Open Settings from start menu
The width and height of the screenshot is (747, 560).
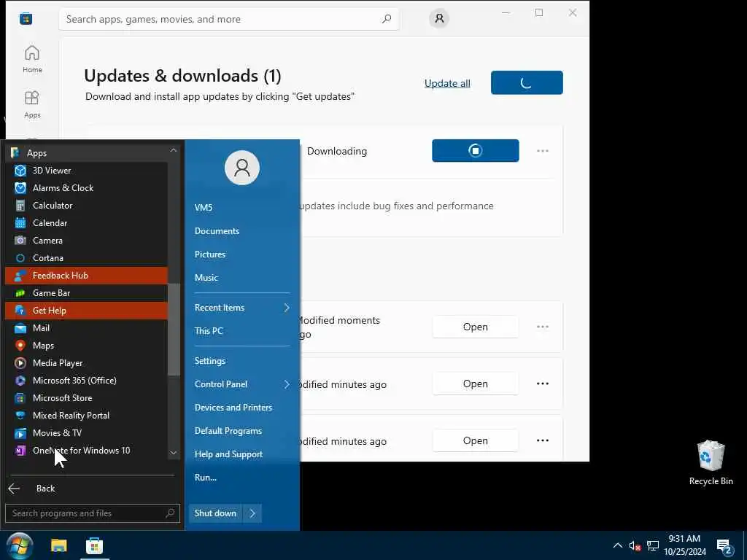click(210, 361)
